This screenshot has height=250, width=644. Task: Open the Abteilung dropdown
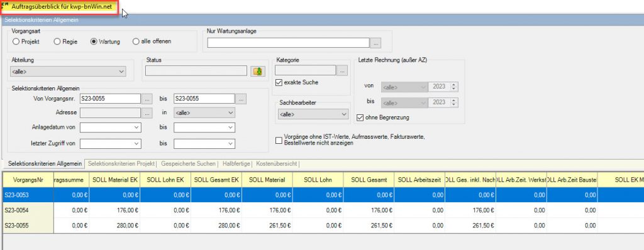[68, 72]
